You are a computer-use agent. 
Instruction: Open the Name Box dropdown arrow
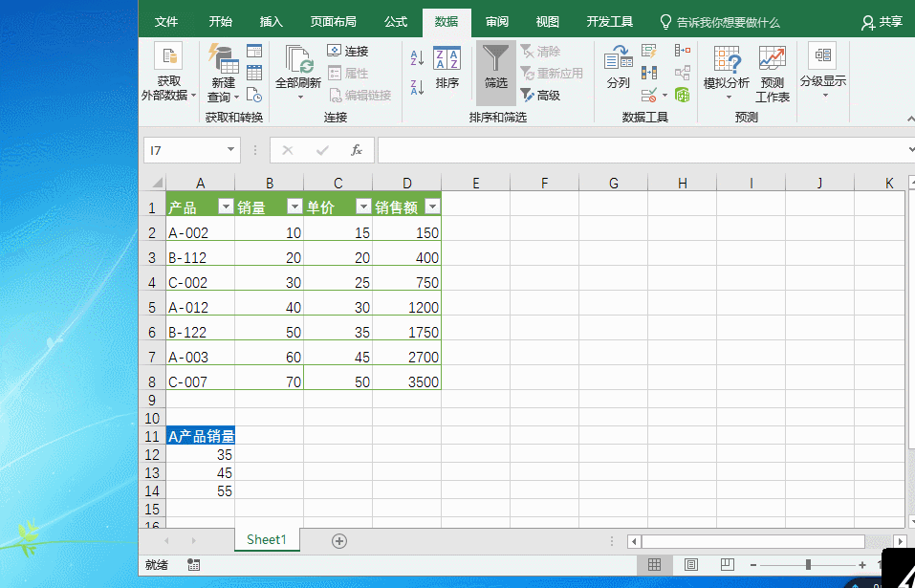231,150
